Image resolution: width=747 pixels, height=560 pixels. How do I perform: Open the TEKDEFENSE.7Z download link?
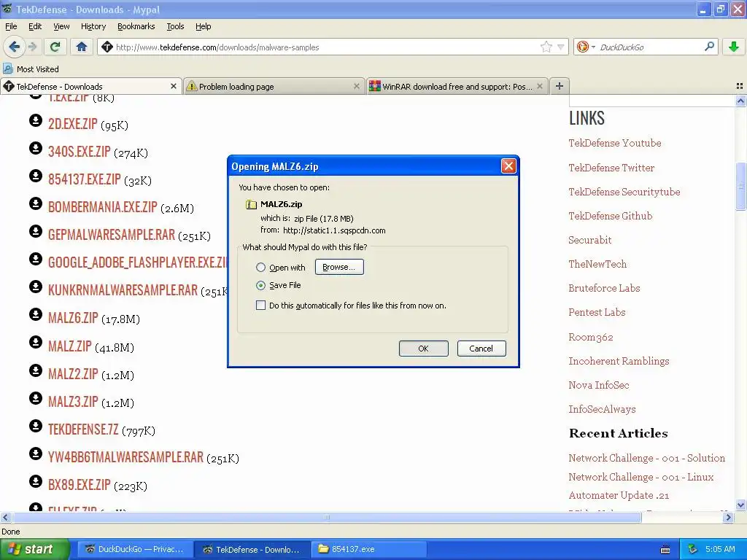coord(83,429)
